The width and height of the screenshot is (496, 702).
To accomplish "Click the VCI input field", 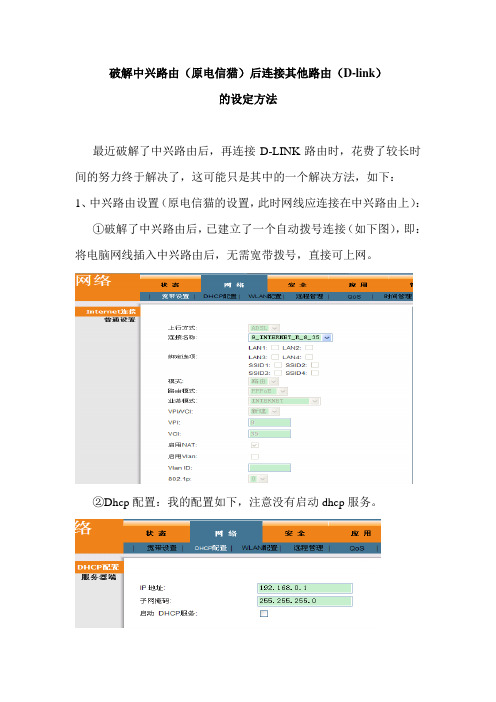I will (269, 434).
